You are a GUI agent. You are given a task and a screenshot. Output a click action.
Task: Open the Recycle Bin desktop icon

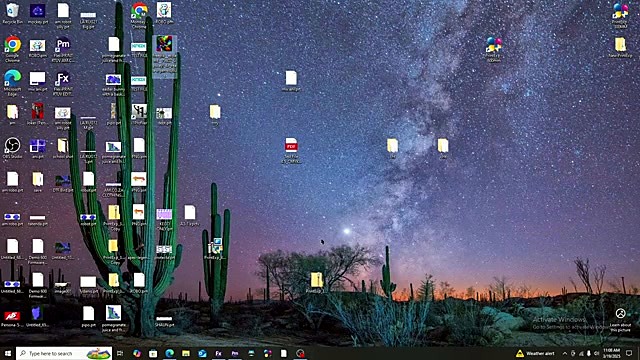(13, 13)
